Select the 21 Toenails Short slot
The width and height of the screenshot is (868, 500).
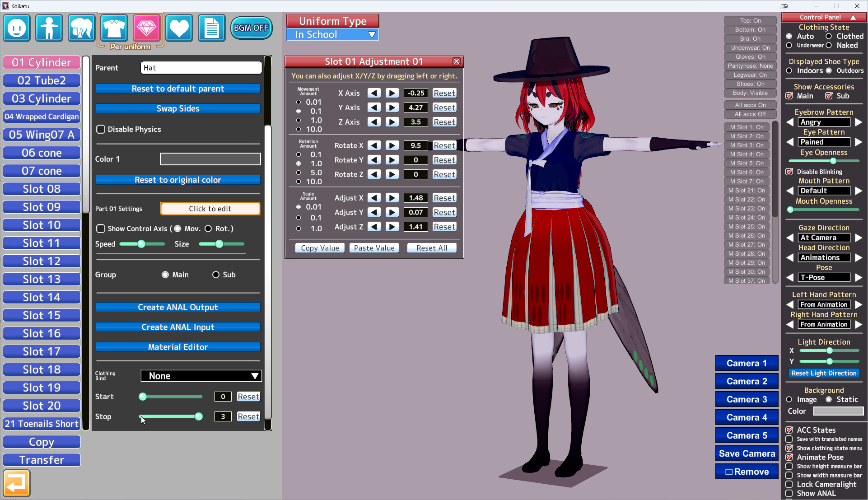pos(42,424)
